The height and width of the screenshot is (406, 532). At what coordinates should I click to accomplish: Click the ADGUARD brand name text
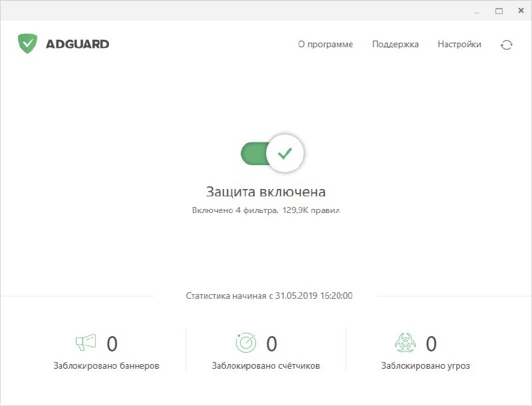click(x=77, y=44)
